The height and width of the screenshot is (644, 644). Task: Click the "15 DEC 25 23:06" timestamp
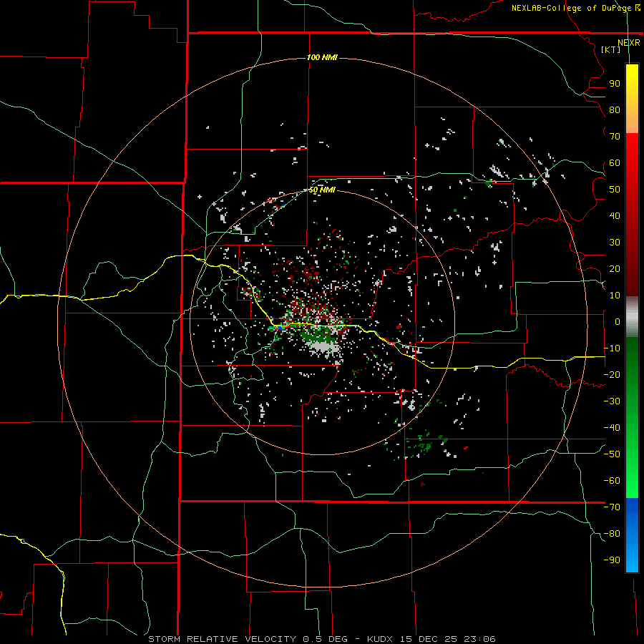click(x=448, y=639)
